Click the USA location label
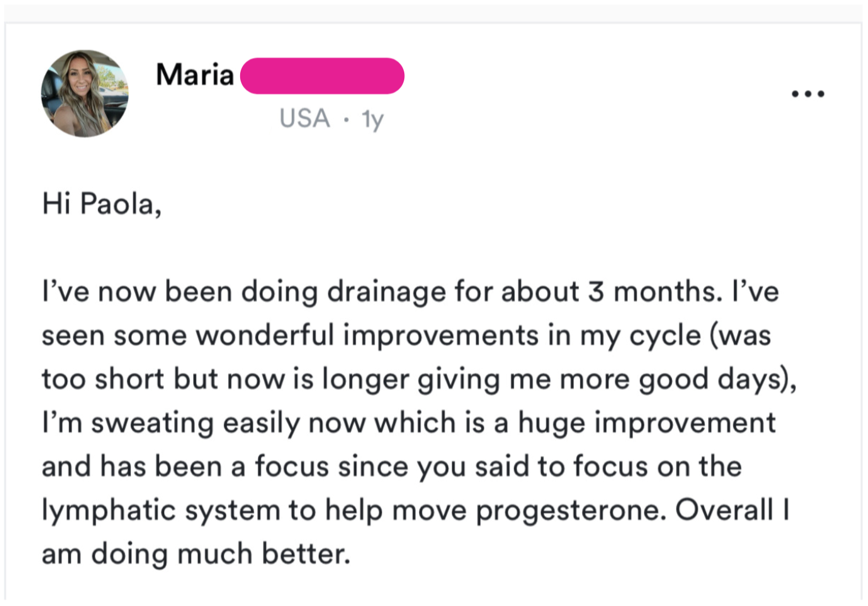The height and width of the screenshot is (606, 868). [305, 118]
